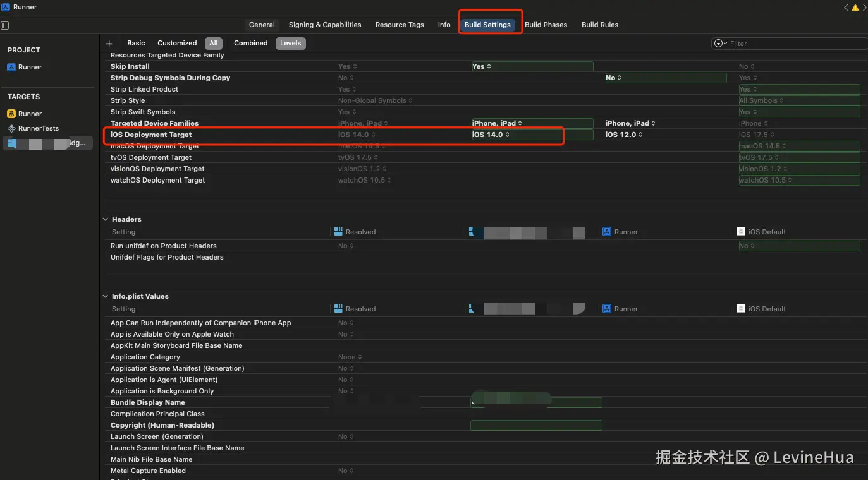This screenshot has width=868, height=480.
Task: Go forward with the right chevron arrow
Action: coord(864,8)
